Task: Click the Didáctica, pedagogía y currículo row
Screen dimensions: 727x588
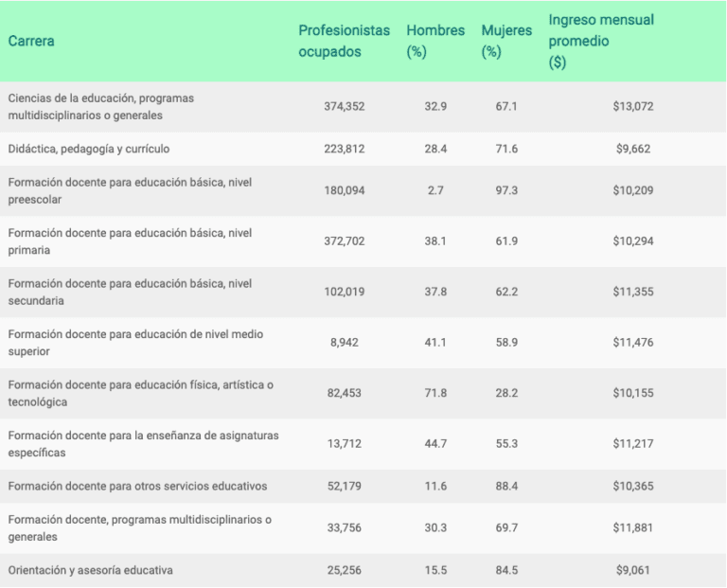Action: [89, 149]
